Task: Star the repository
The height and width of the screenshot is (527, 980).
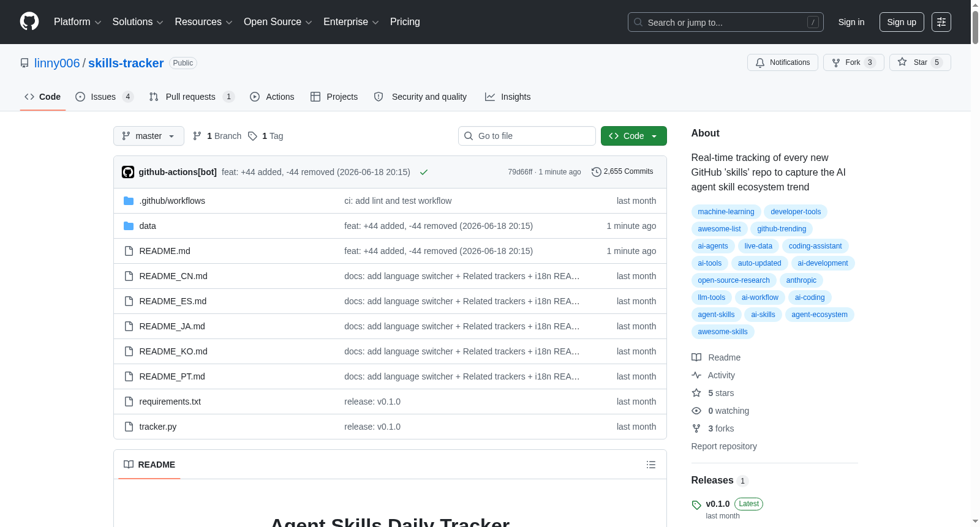Action: point(919,62)
